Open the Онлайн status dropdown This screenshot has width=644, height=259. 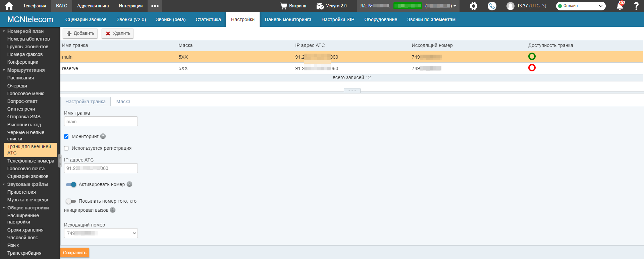coord(581,6)
